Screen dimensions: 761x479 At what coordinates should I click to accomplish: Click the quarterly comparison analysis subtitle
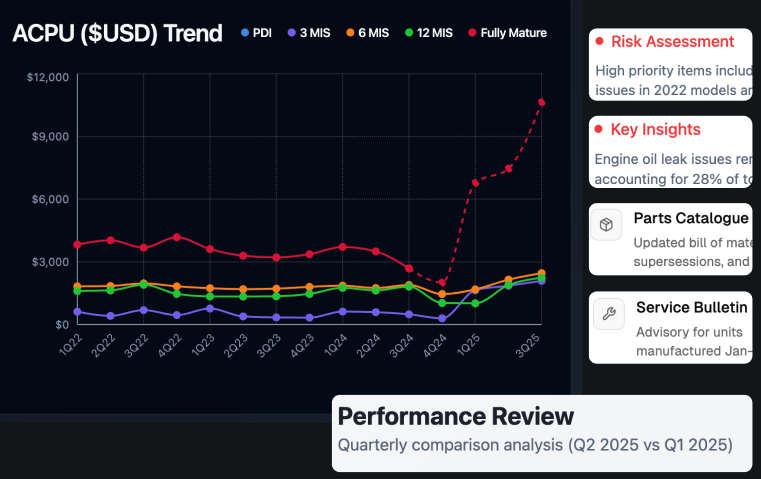pyautogui.click(x=535, y=444)
